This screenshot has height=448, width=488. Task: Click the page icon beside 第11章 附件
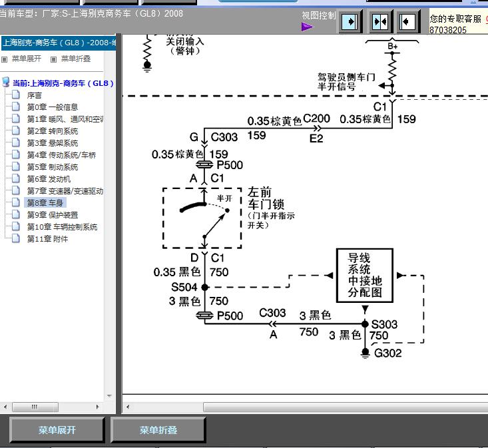(15, 238)
